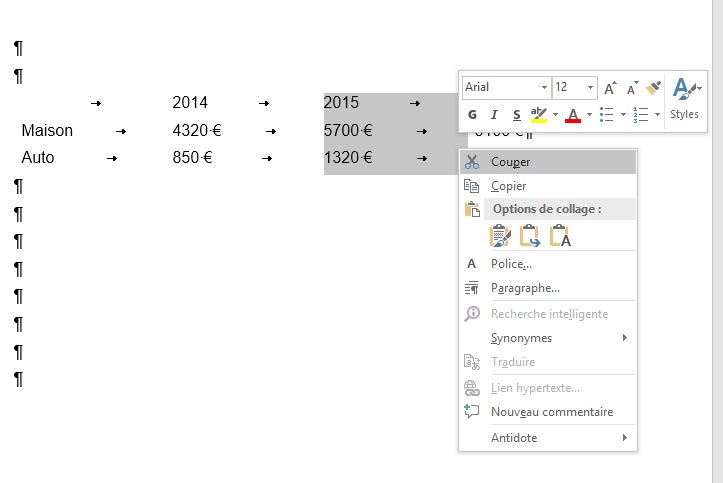Paste merging formatting option
Image resolution: width=723 pixels, height=483 pixels.
point(529,236)
